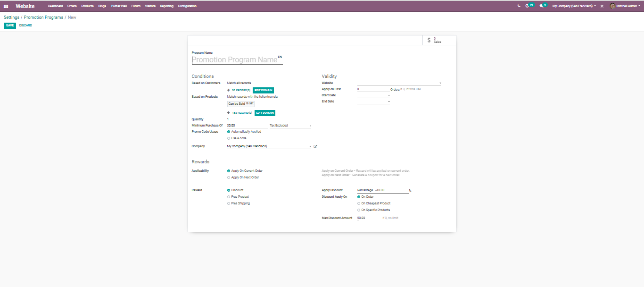Click Mitchell Admin avatar picture
The width and height of the screenshot is (644, 287).
click(612, 6)
